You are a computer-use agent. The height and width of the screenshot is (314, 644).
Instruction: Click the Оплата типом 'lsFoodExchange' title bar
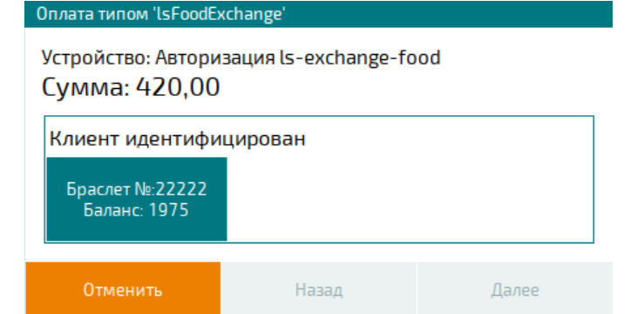(319, 14)
